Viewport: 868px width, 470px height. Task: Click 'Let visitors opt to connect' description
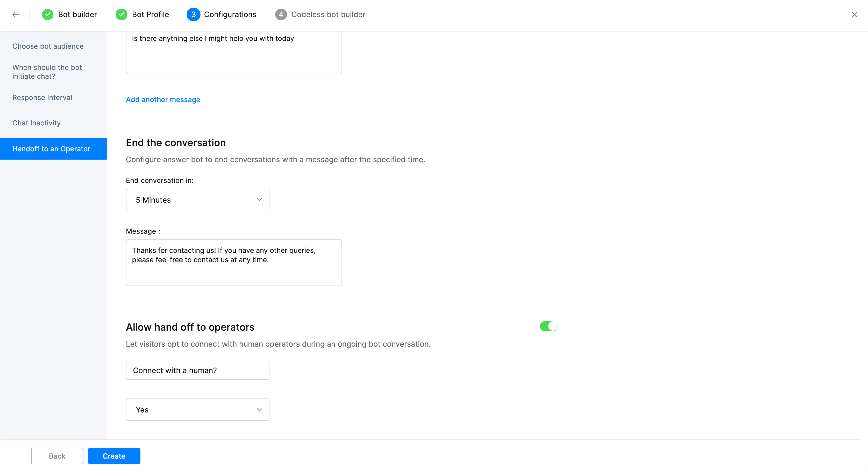coord(278,344)
